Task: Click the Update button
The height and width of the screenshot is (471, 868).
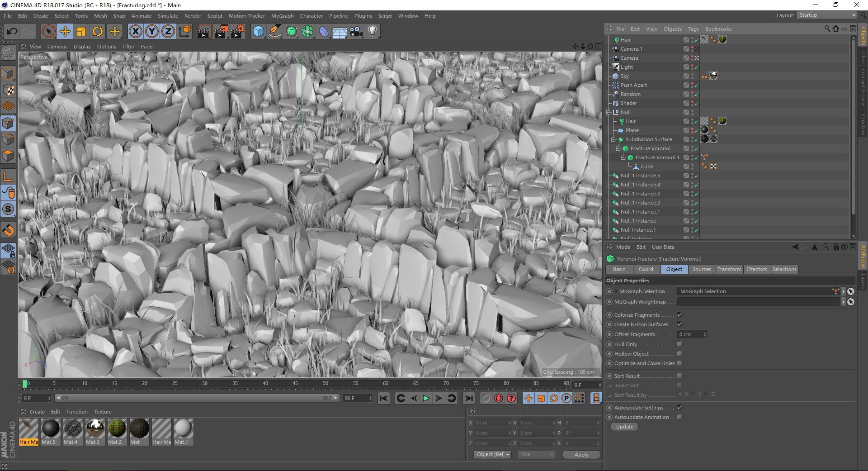Action: point(624,427)
